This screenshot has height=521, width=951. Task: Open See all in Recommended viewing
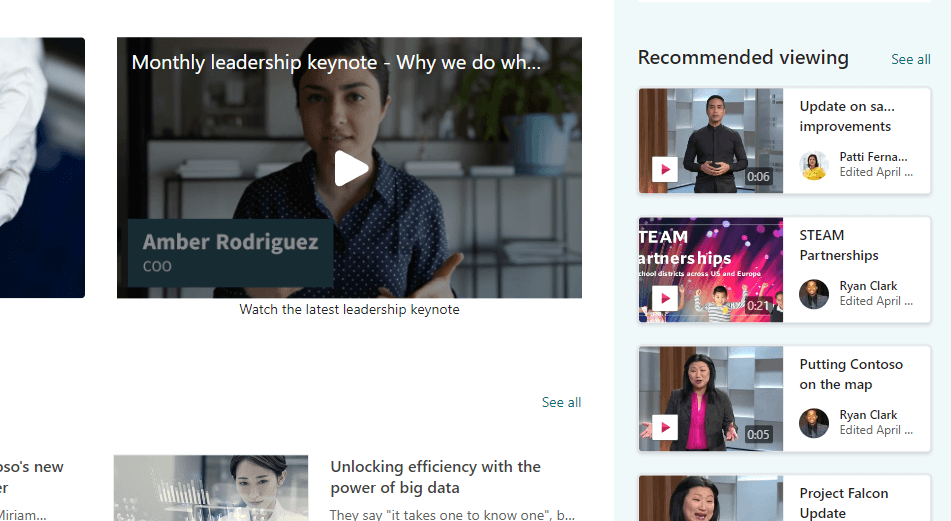tap(910, 59)
